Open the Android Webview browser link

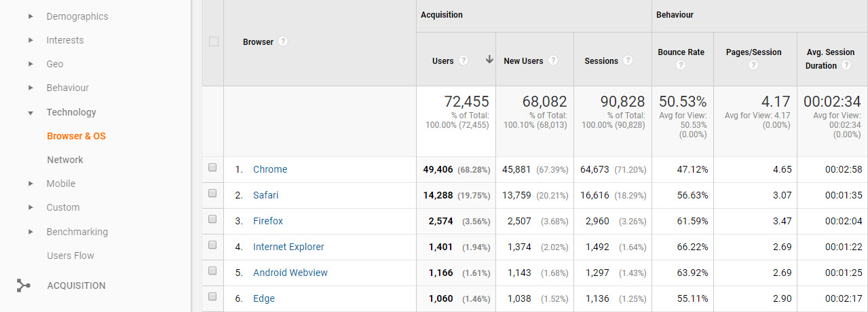290,273
